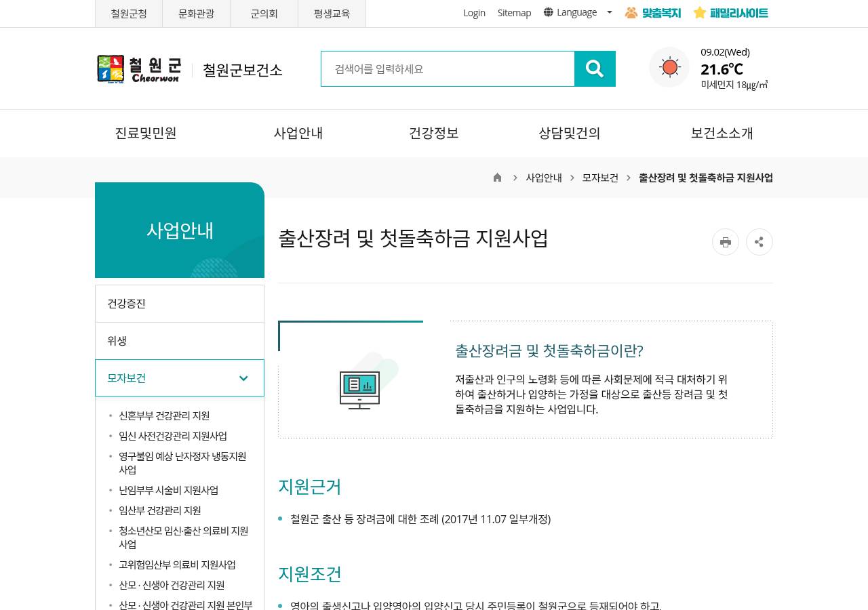Click the 맞춤복지 people icon link
Screen dimensions: 868x610
(x=652, y=12)
